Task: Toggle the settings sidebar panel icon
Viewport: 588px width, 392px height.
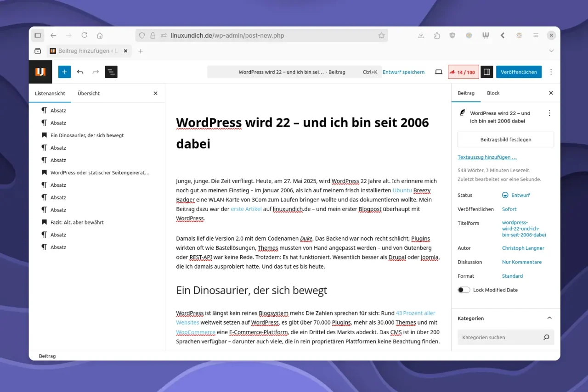Action: click(x=486, y=72)
